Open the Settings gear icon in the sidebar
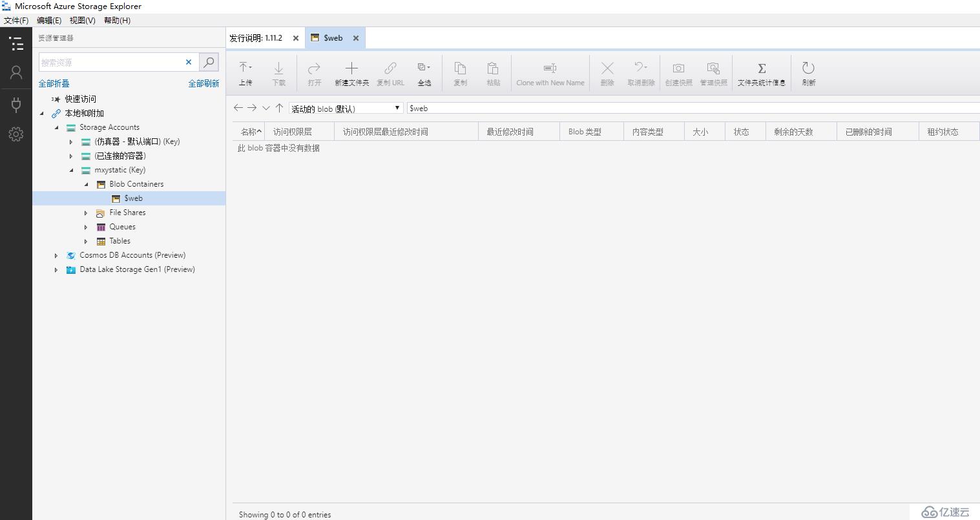 tap(16, 134)
